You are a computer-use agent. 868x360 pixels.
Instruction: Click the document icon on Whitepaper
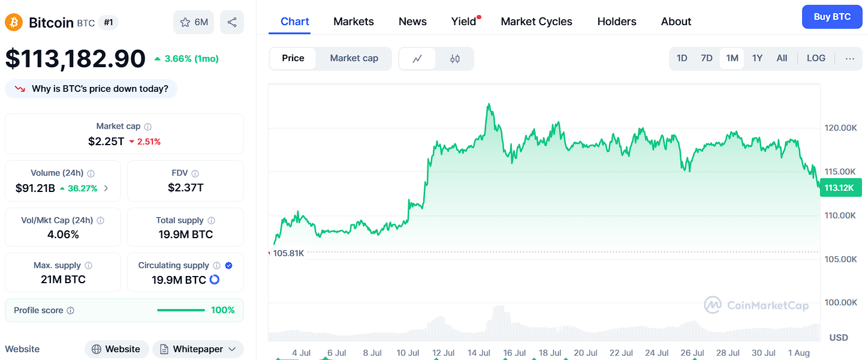[x=164, y=349]
